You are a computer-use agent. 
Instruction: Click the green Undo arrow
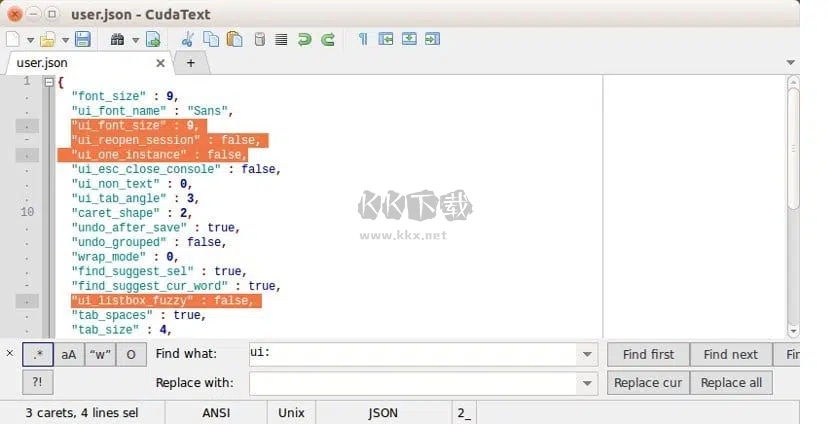(x=305, y=39)
